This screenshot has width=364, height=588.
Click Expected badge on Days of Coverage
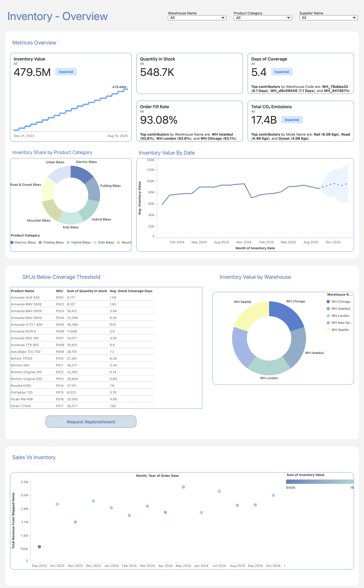tap(282, 72)
